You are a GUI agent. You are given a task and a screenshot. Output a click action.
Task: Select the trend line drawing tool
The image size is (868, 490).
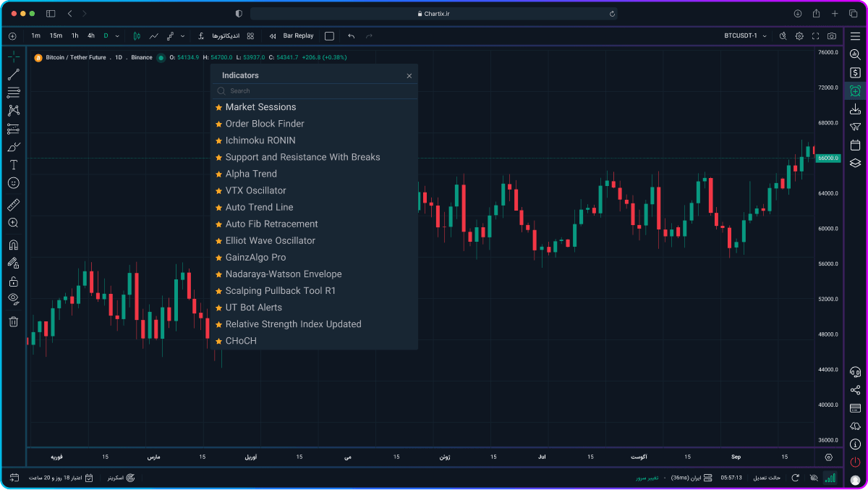click(13, 74)
